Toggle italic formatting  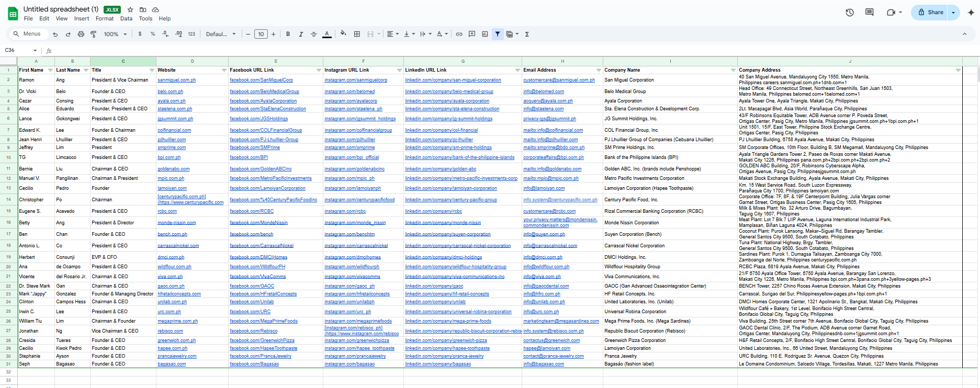point(301,34)
